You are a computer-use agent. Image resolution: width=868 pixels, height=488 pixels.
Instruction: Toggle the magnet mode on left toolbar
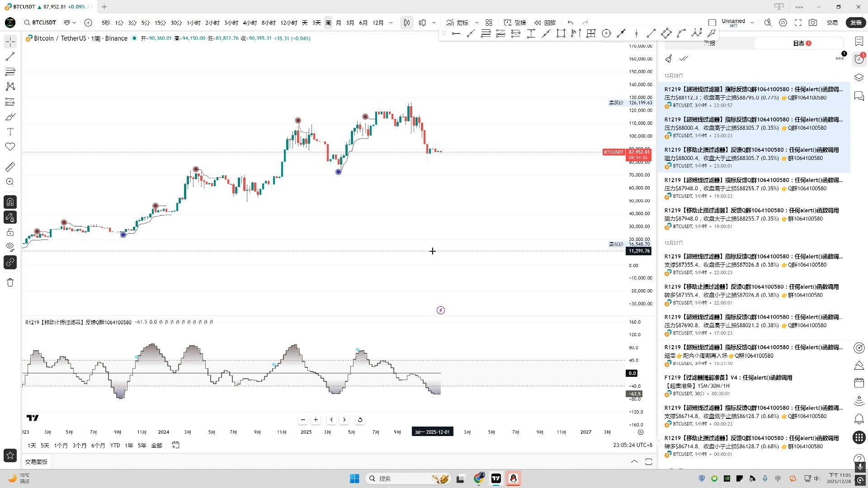(x=10, y=202)
